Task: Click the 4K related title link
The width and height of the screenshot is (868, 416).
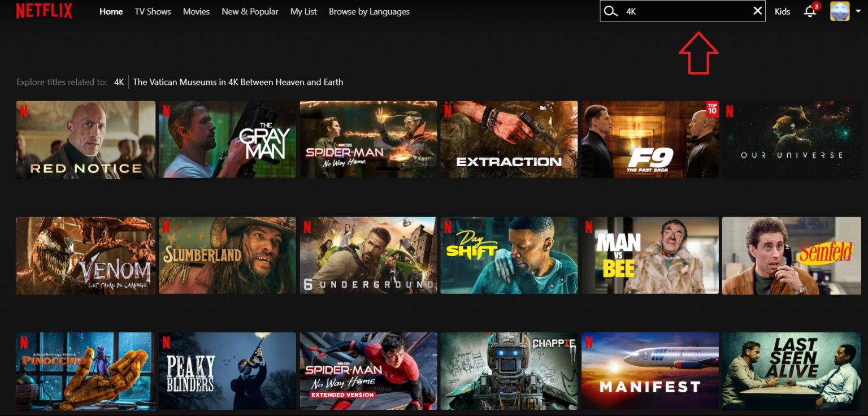Action: (x=119, y=82)
